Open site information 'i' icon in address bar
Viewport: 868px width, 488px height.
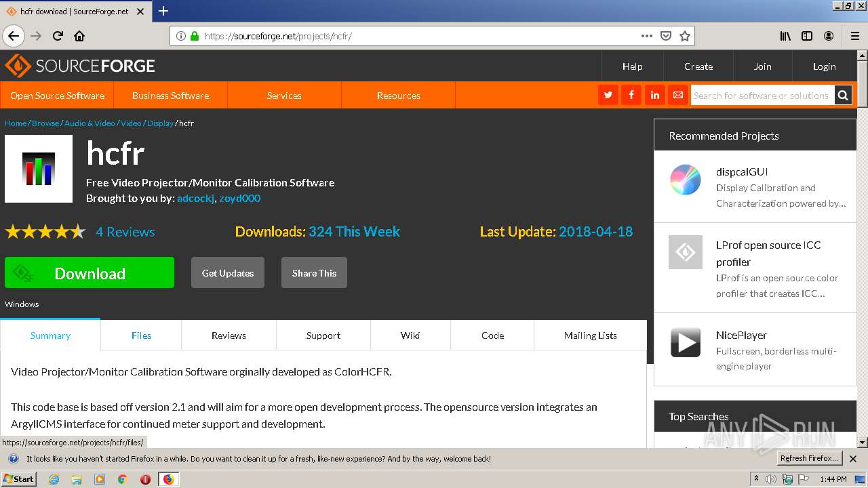(x=181, y=36)
